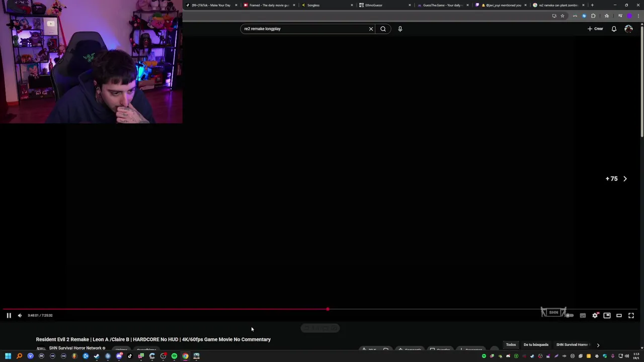Open TikTok app from the taskbar
The width and height of the screenshot is (644, 362).
point(130,356)
